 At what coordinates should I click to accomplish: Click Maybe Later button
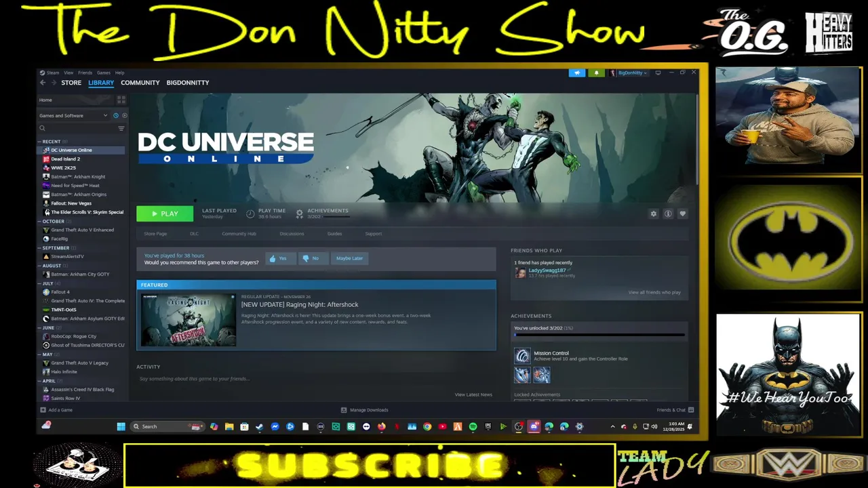tap(349, 258)
